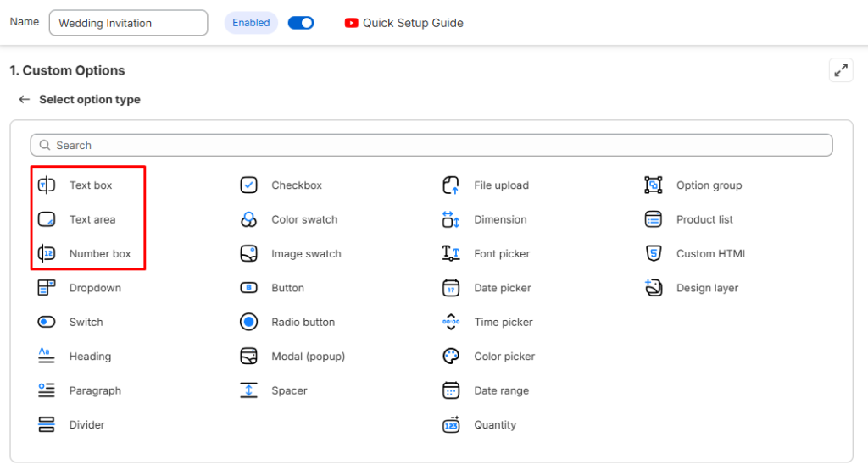
Task: Toggle the Enabled switch off
Action: pyautogui.click(x=301, y=23)
